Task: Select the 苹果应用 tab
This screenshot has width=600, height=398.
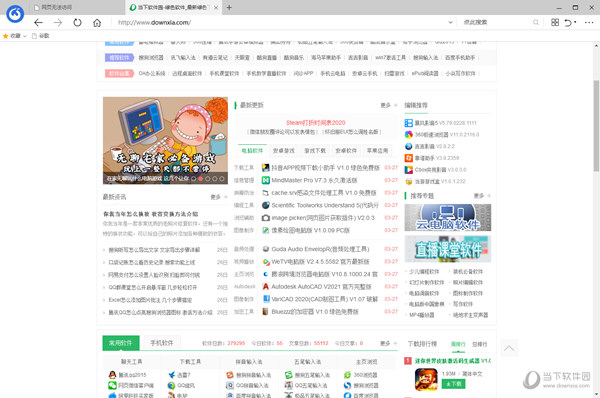Action: click(377, 151)
